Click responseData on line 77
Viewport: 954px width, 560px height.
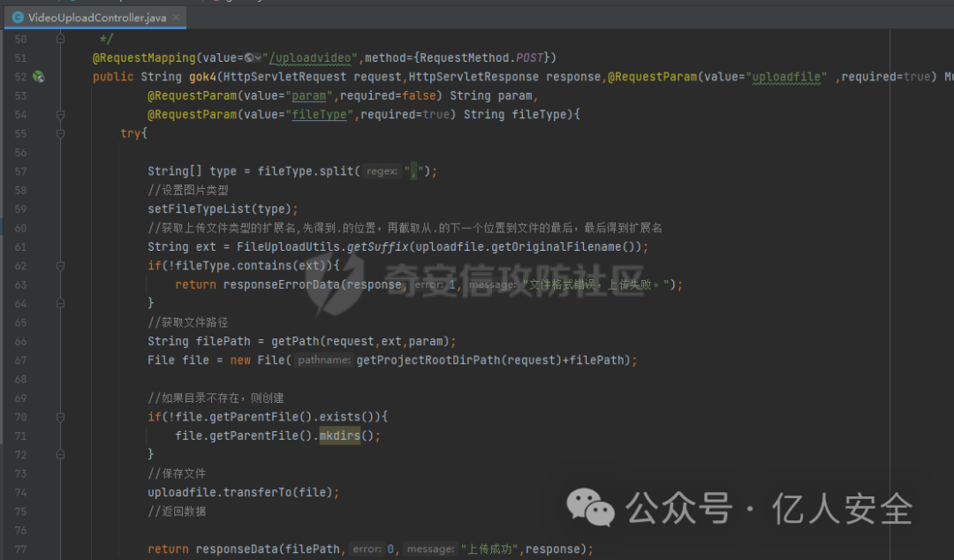pos(236,549)
